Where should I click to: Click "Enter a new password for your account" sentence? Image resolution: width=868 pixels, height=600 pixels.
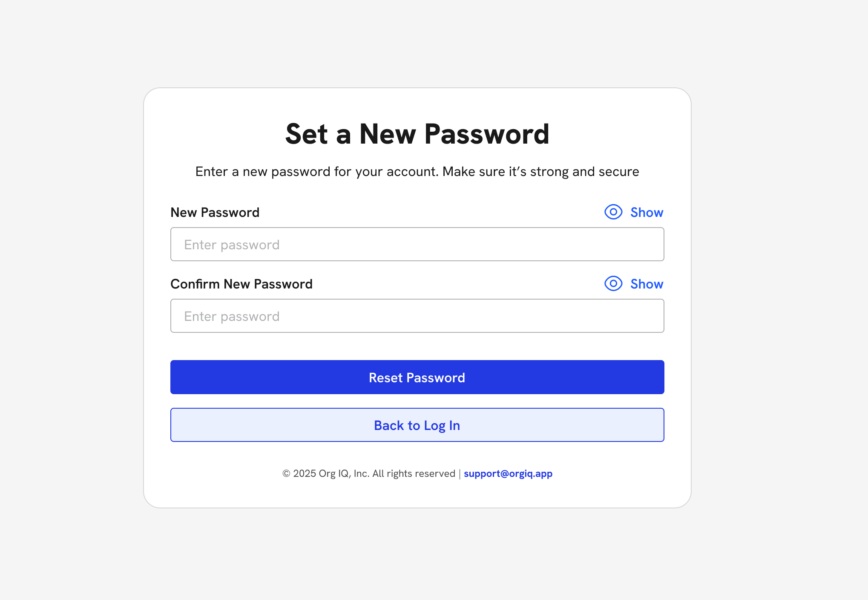coord(316,172)
